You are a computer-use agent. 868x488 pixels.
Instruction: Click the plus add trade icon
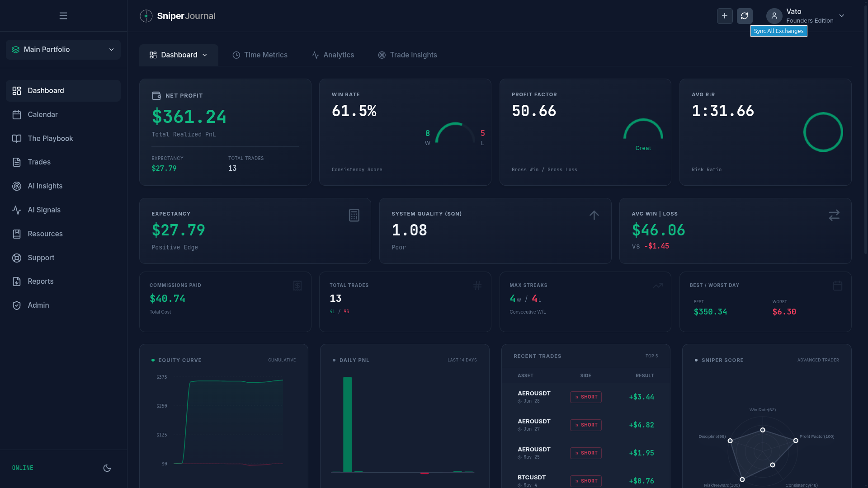pos(725,16)
